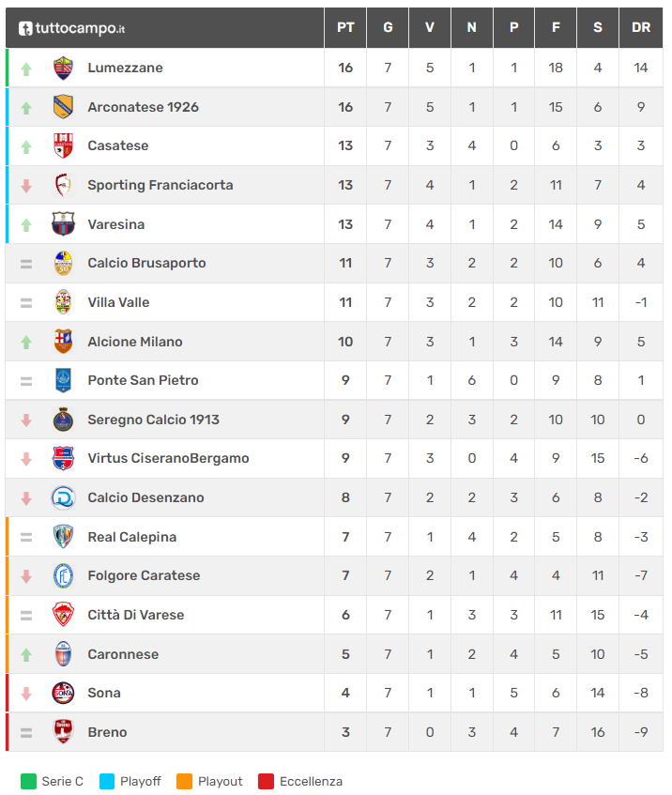
Task: Click the Casatese club logo
Action: click(x=63, y=145)
